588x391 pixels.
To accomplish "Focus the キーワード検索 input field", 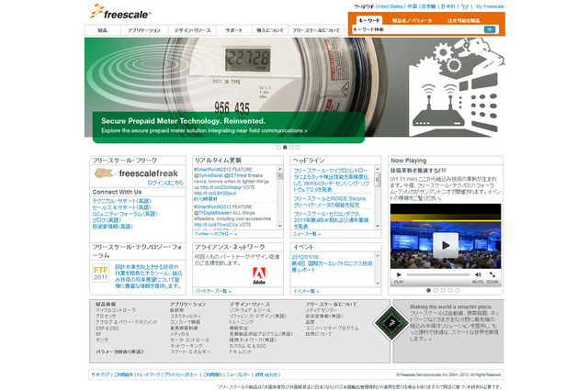I will point(417,29).
